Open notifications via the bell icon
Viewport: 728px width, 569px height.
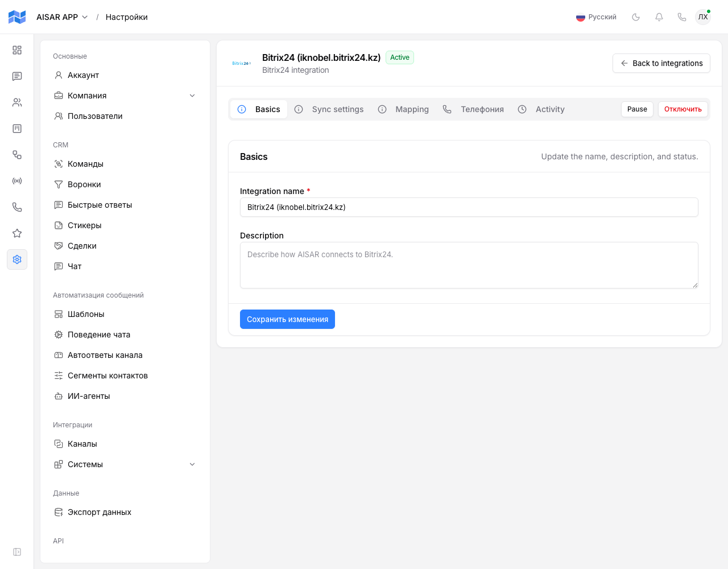tap(659, 17)
